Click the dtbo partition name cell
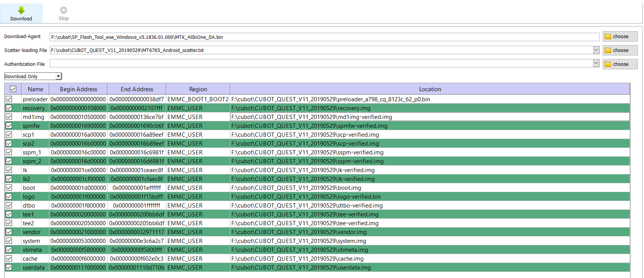This screenshot has height=278, width=644. click(35, 205)
